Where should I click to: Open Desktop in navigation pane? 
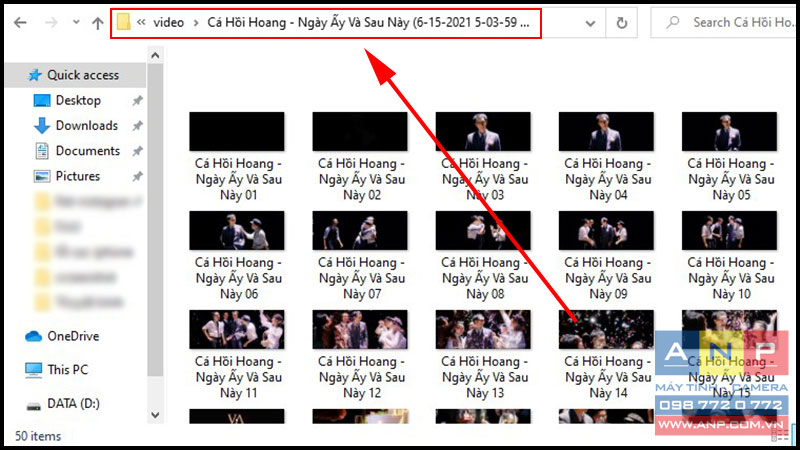pyautogui.click(x=78, y=101)
